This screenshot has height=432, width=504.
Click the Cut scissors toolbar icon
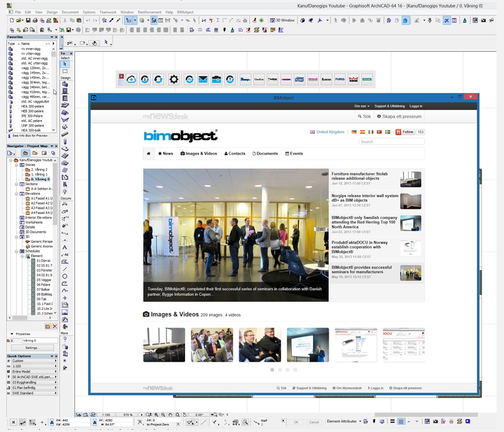click(x=65, y=20)
